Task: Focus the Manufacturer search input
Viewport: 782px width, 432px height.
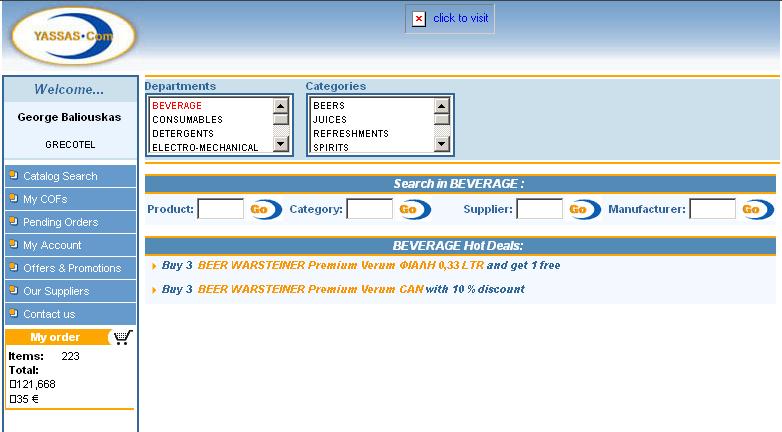Action: click(x=712, y=209)
